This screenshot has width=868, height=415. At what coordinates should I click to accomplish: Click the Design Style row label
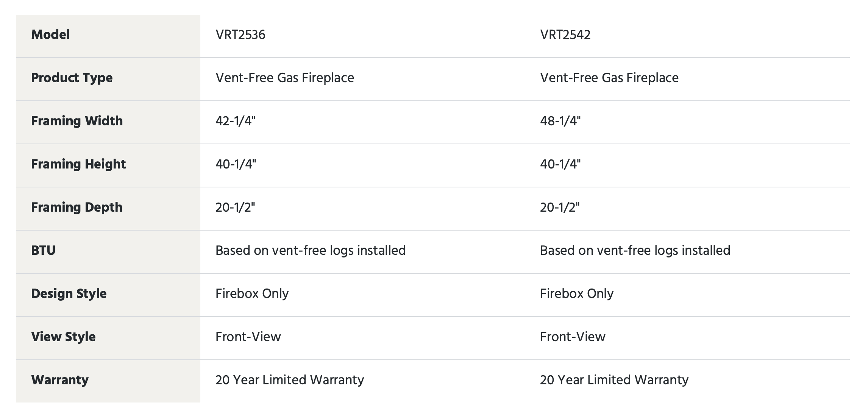[69, 294]
